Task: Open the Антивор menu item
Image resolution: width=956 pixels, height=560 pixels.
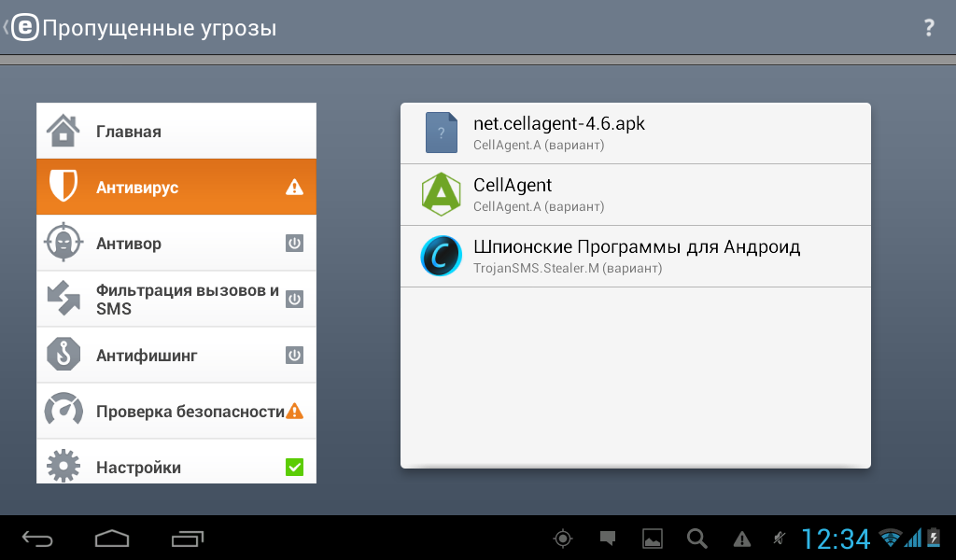Action: click(x=176, y=244)
